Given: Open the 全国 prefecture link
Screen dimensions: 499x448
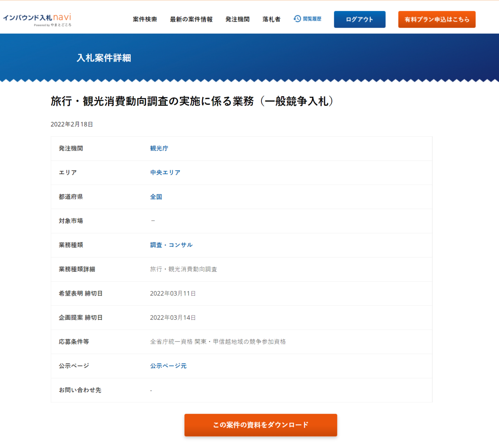Looking at the screenshot, I should coord(156,197).
